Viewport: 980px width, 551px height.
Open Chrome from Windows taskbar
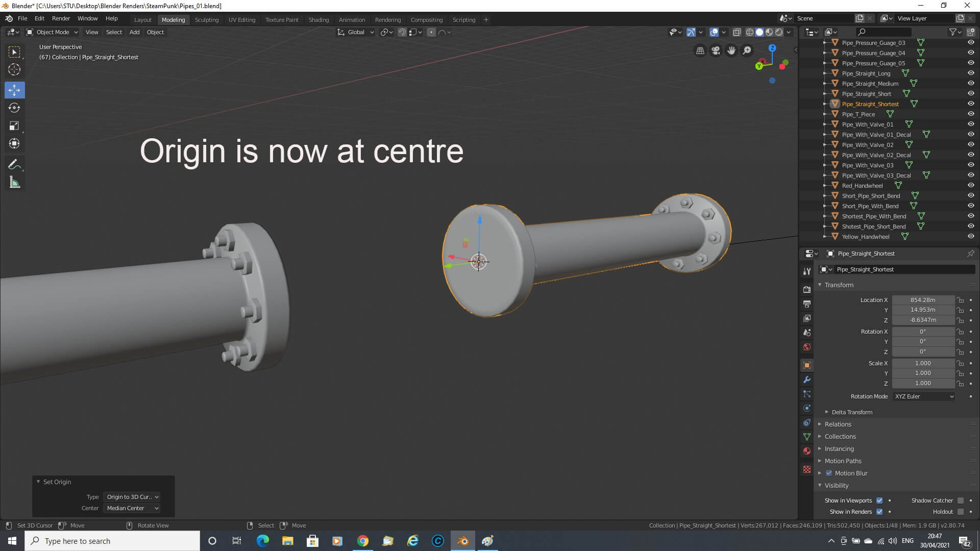click(363, 541)
